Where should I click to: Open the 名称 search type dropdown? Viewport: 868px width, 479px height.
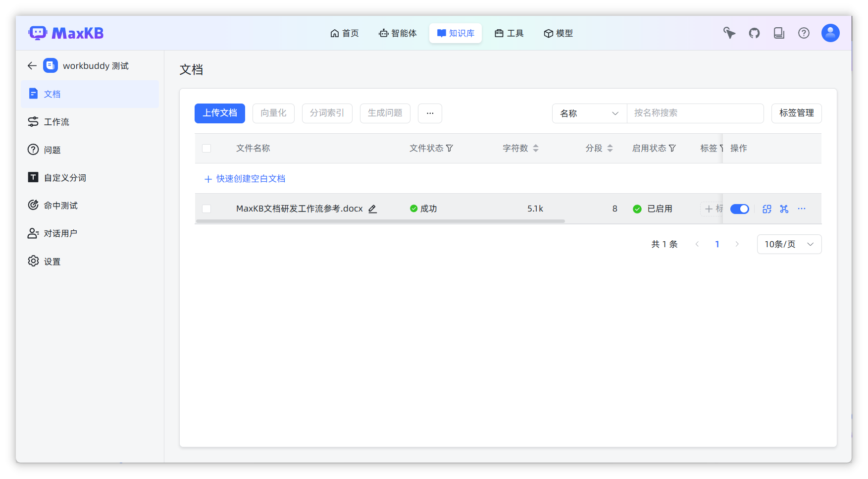(x=589, y=113)
